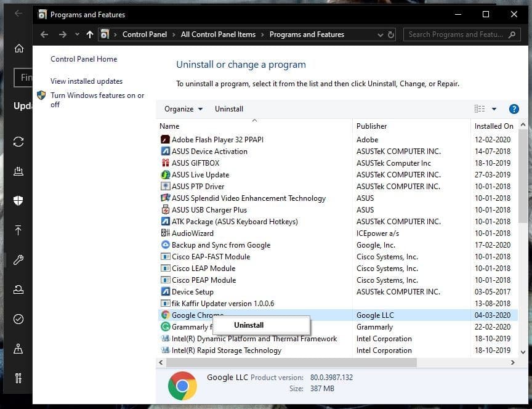
Task: Click the Home icon in left sidebar
Action: point(19,48)
